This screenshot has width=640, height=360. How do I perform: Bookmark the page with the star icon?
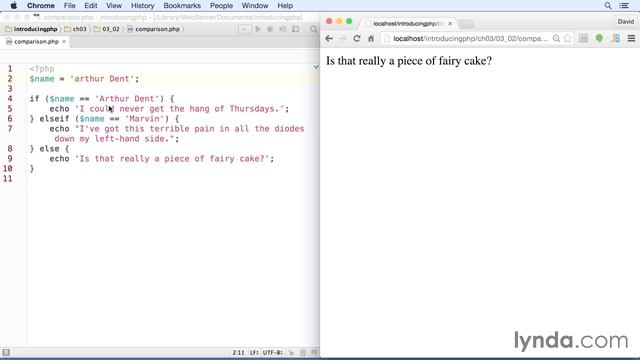[567, 38]
